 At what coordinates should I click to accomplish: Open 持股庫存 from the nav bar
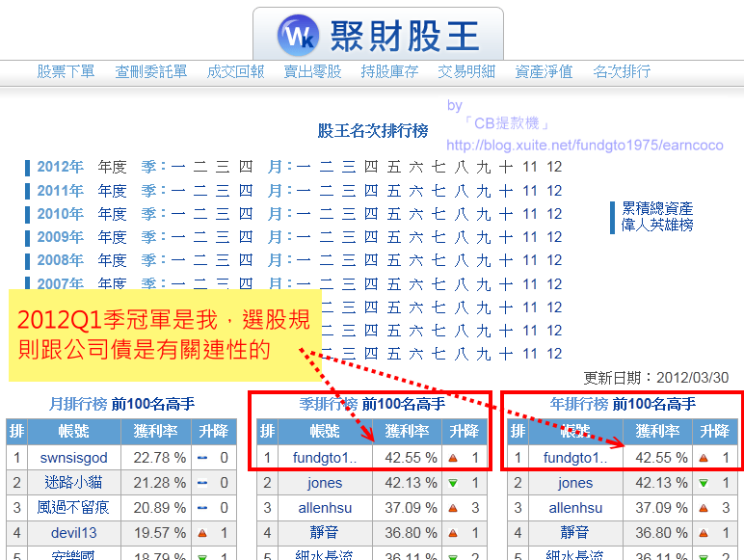pos(389,71)
